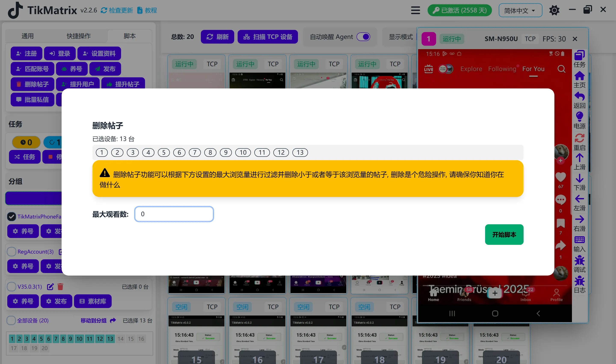Screen dimensions: 616x364
Task: Click the 输入 keyboard input icon
Action: click(580, 240)
